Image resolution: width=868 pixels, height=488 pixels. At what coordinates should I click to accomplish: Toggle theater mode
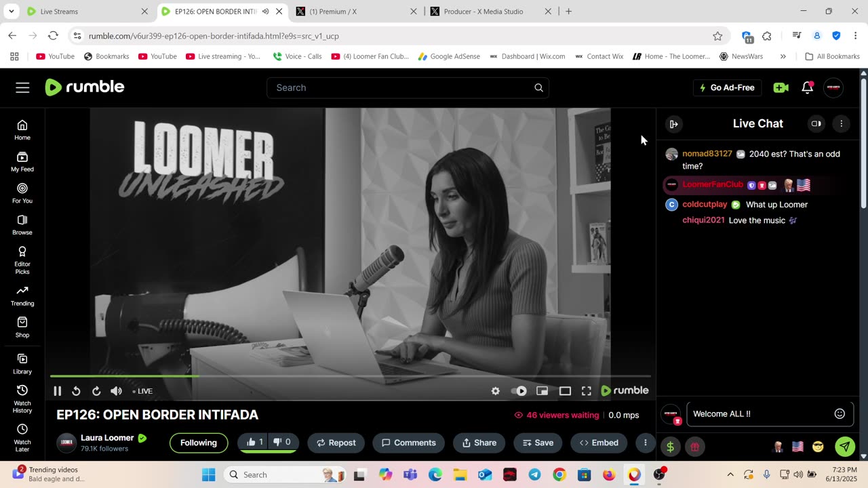(x=565, y=391)
